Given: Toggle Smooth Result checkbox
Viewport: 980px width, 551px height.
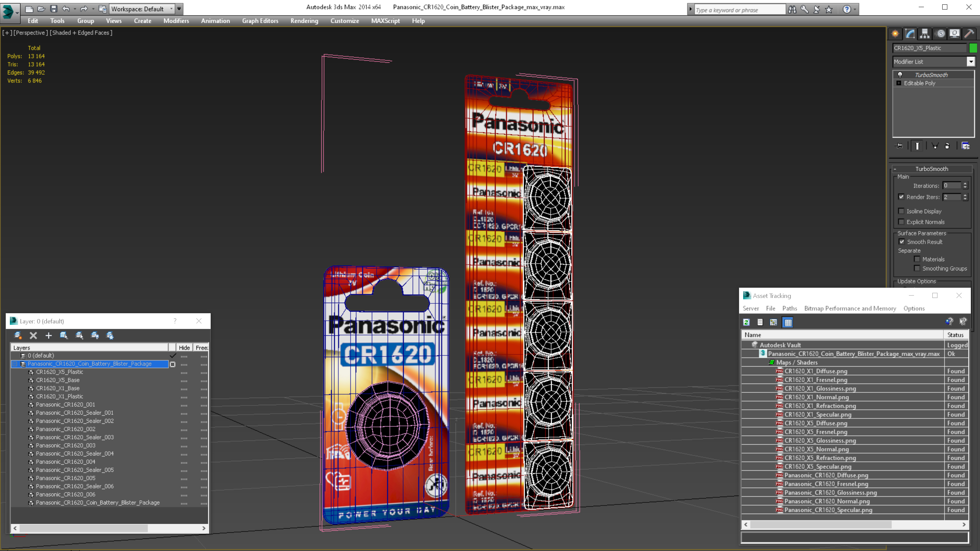Looking at the screenshot, I should (902, 242).
